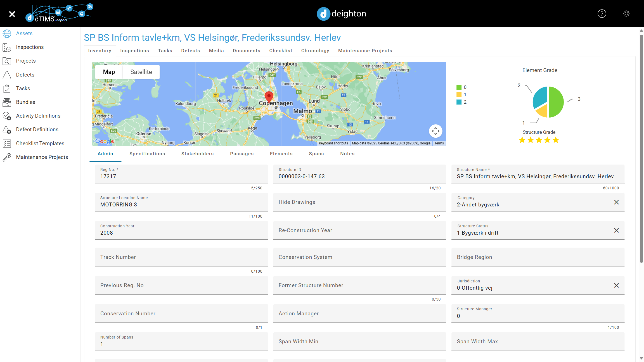Click the Maintenance Projects wrench icon
The height and width of the screenshot is (362, 644).
(7, 157)
